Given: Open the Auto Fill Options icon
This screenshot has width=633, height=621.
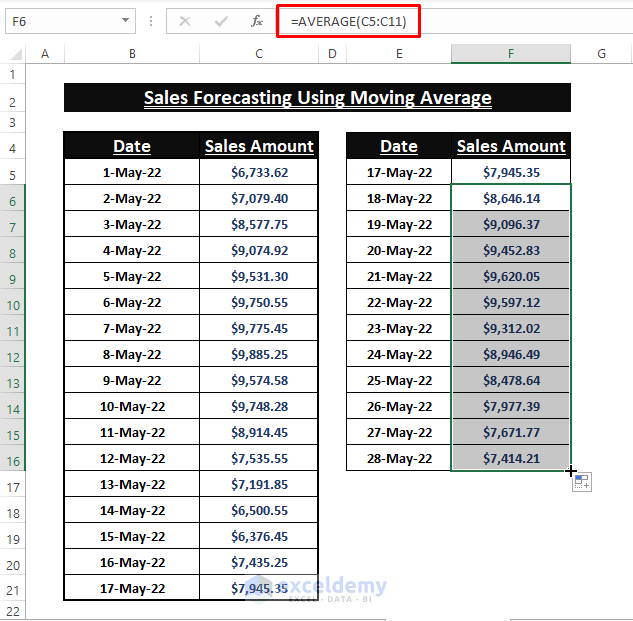Looking at the screenshot, I should (x=582, y=482).
